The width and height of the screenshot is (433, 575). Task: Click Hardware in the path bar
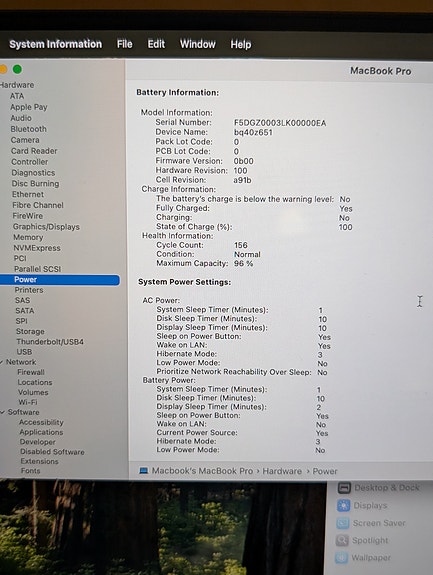point(282,471)
